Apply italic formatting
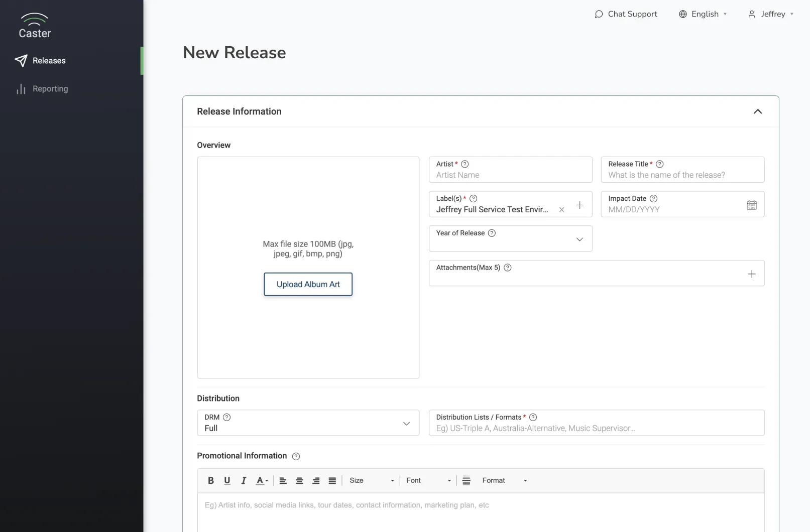Image resolution: width=810 pixels, height=532 pixels. (x=244, y=480)
